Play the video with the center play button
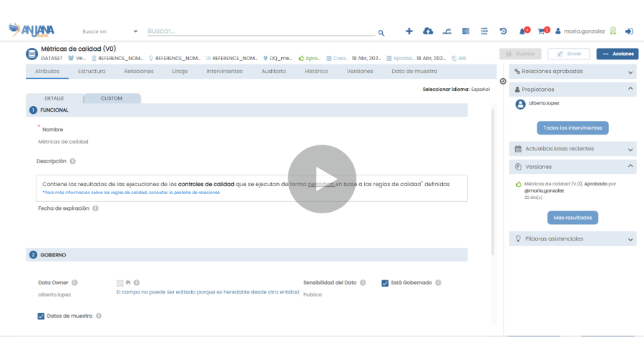This screenshot has width=644, height=358. (x=322, y=179)
